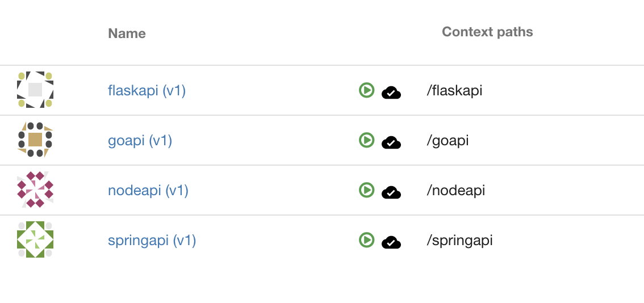The height and width of the screenshot is (303, 644).
Task: Open the flaskapi (v1) API link
Action: tap(147, 90)
